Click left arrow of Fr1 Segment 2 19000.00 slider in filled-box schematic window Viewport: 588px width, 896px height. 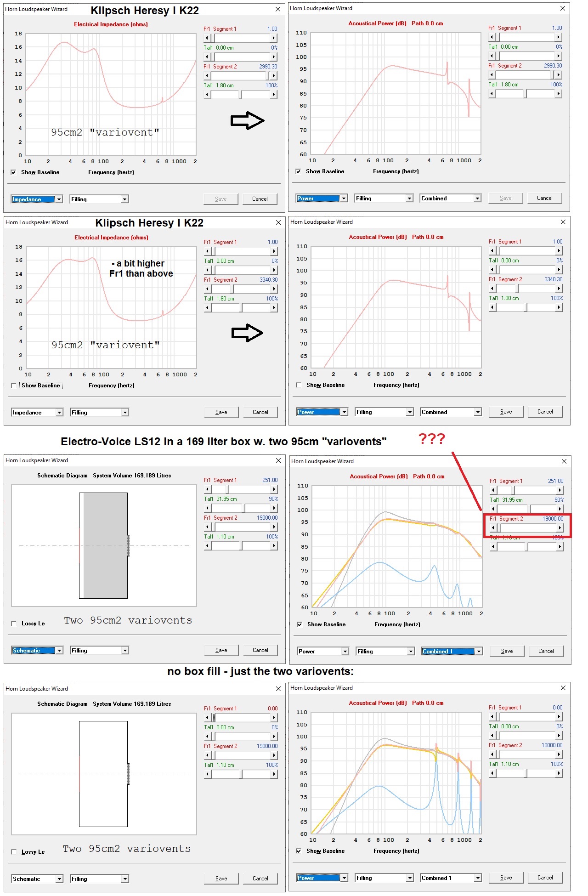pos(208,527)
